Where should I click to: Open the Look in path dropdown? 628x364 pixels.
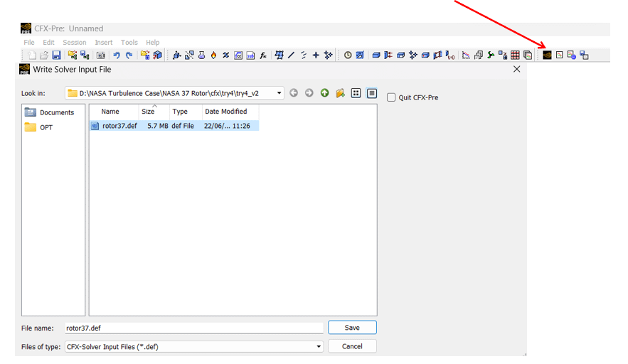click(279, 93)
